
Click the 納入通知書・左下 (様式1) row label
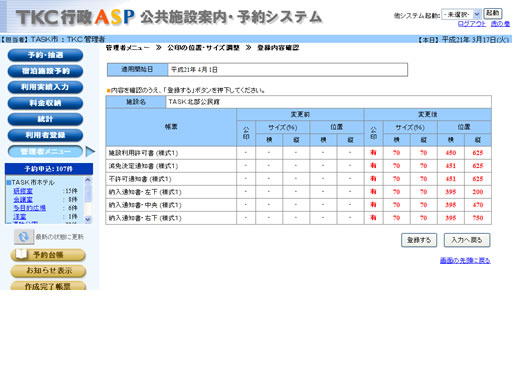tap(145, 192)
